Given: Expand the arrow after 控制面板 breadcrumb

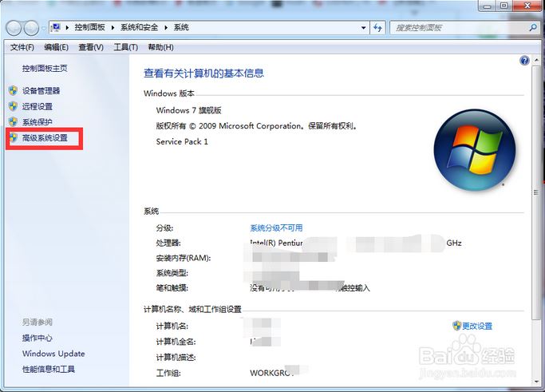Looking at the screenshot, I should [113, 27].
